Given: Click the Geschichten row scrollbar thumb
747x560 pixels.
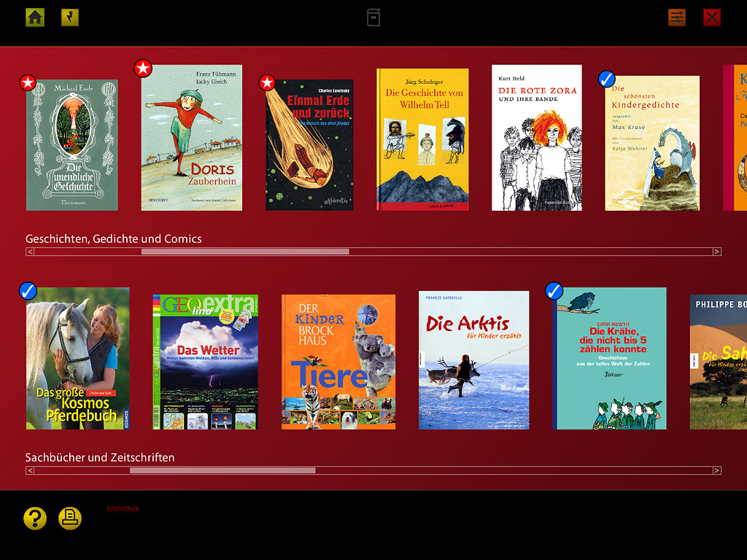Looking at the screenshot, I should pyautogui.click(x=244, y=252).
